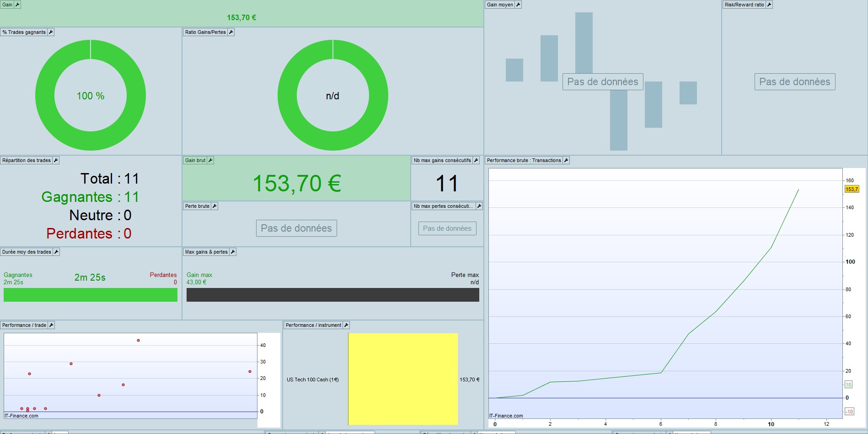This screenshot has width=868, height=434.
Task: Click Pas de données button in Risk/Reward panel
Action: coord(795,82)
